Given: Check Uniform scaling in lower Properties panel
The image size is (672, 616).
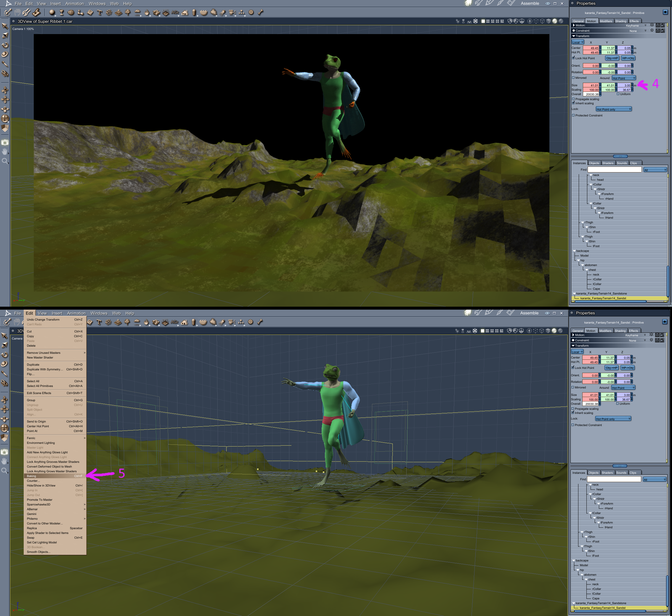Looking at the screenshot, I should (617, 404).
